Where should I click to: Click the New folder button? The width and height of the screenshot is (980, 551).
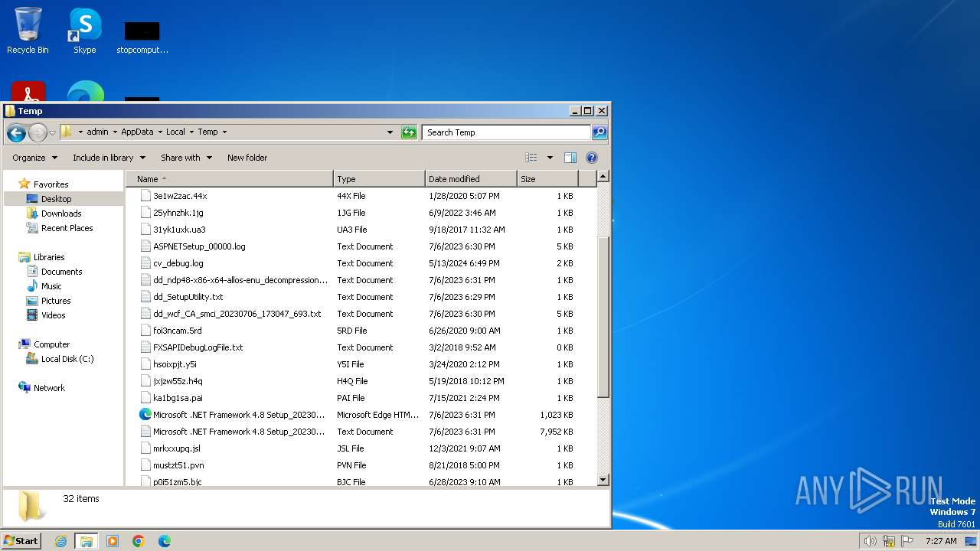[x=247, y=158]
